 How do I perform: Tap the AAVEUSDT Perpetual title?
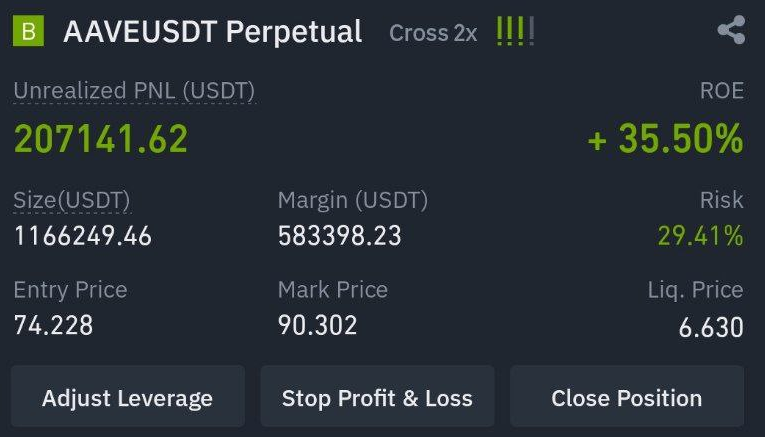point(213,32)
